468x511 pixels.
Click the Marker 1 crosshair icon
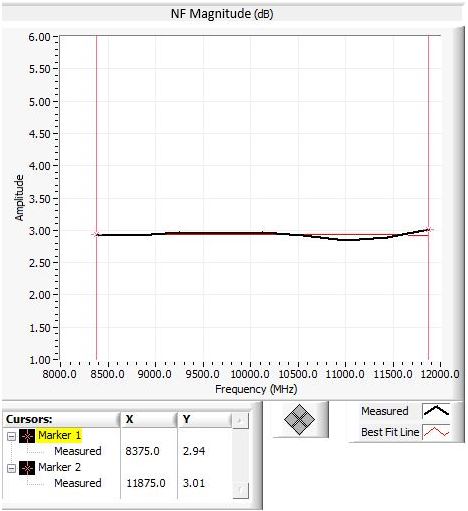point(27,436)
